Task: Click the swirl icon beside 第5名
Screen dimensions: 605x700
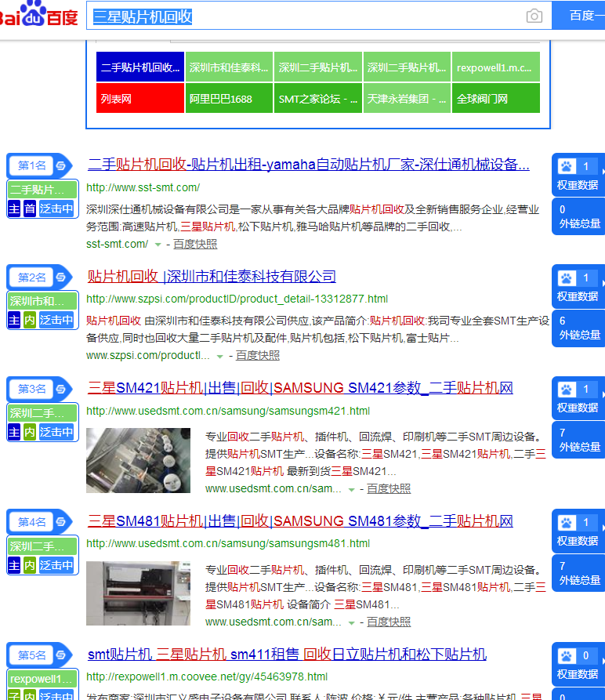Action: pos(60,655)
